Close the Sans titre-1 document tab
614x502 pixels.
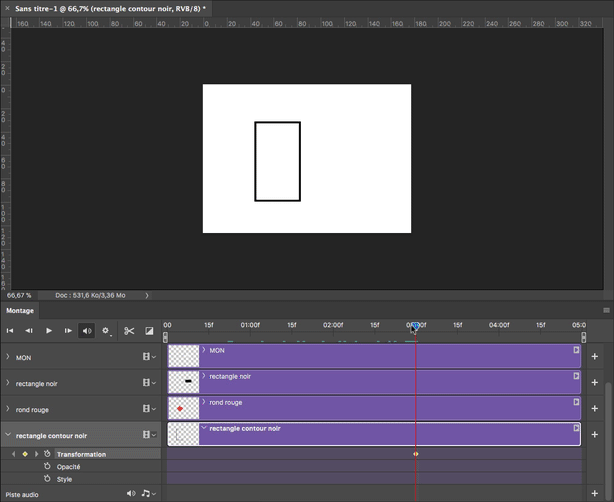point(7,8)
